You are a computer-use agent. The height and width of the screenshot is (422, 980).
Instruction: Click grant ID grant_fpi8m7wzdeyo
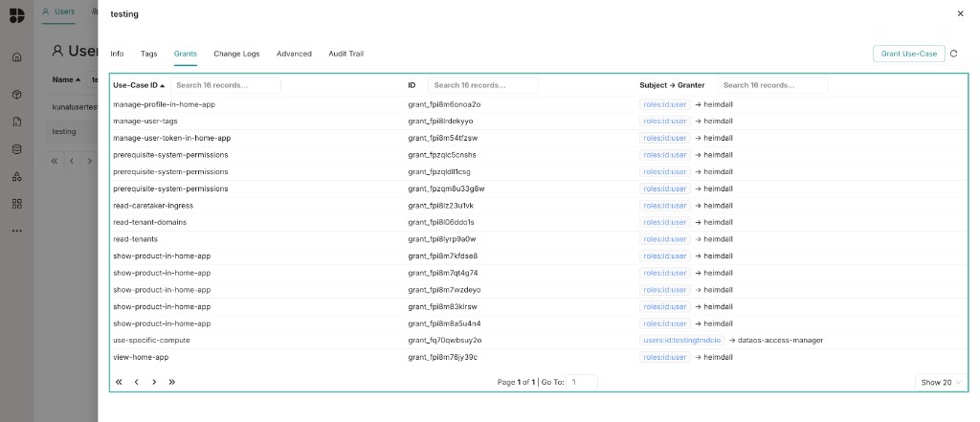tap(444, 290)
